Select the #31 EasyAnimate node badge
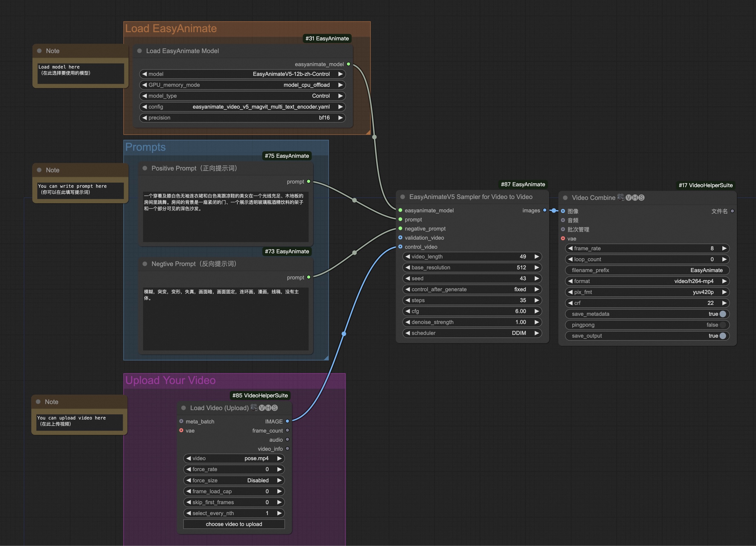 (x=327, y=38)
